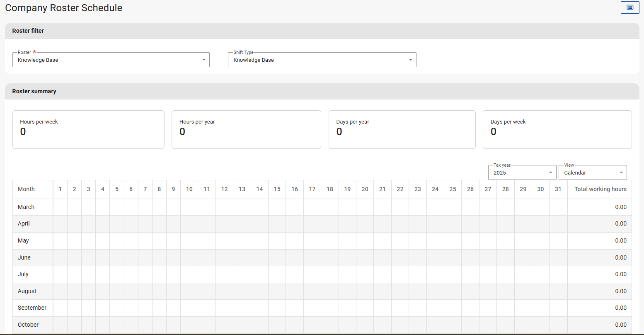Select the April row label
This screenshot has width=644, height=335.
point(24,223)
